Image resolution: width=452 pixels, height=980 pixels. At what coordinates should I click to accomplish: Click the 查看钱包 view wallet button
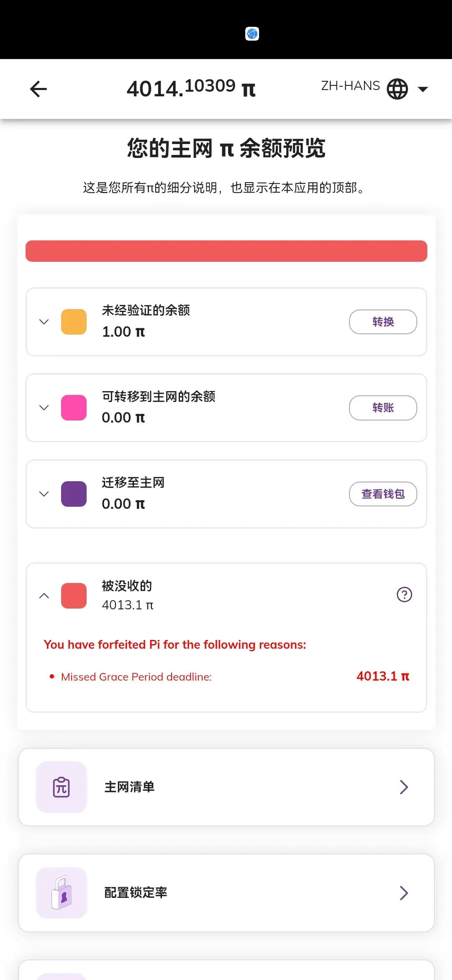(x=383, y=494)
